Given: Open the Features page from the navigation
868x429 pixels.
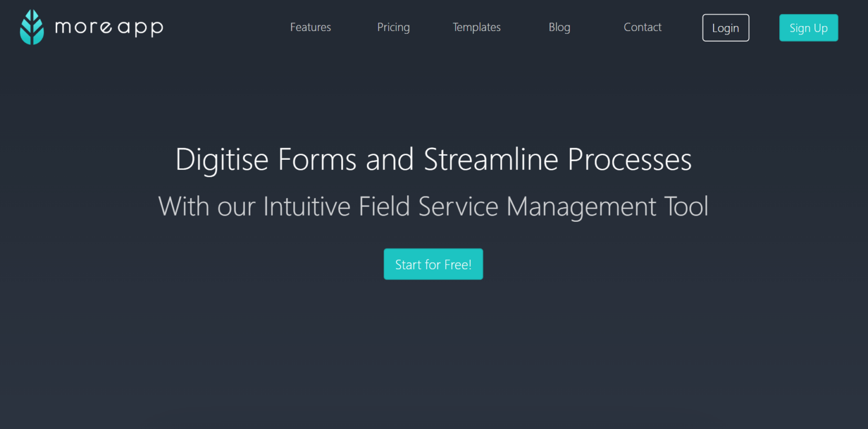Looking at the screenshot, I should pos(310,27).
